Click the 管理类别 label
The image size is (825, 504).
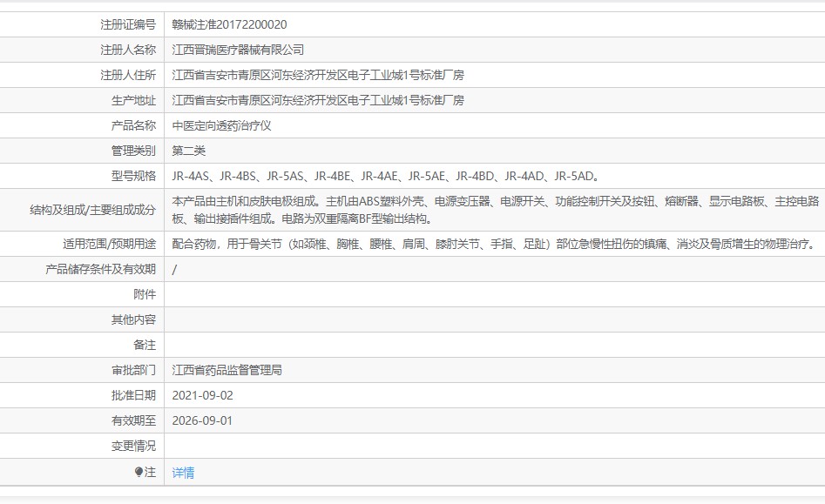pyautogui.click(x=133, y=151)
